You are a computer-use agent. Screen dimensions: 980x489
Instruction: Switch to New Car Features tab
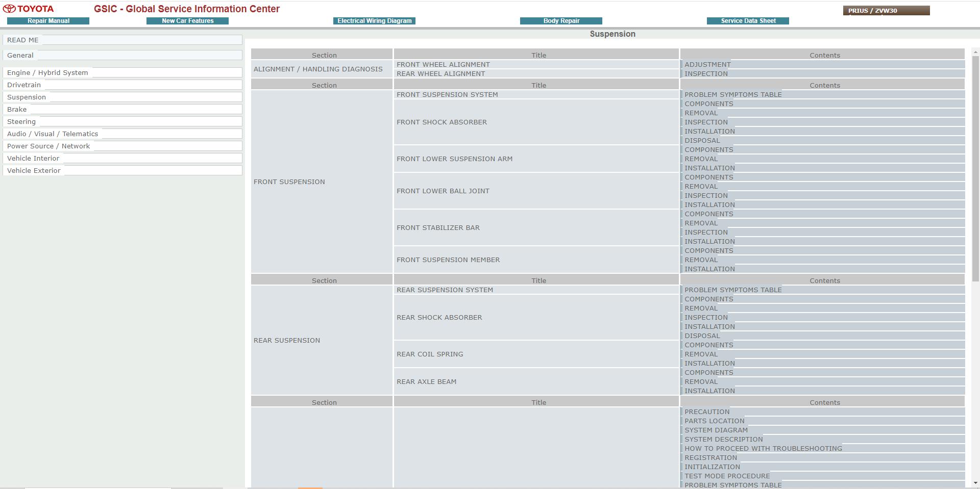coord(187,21)
